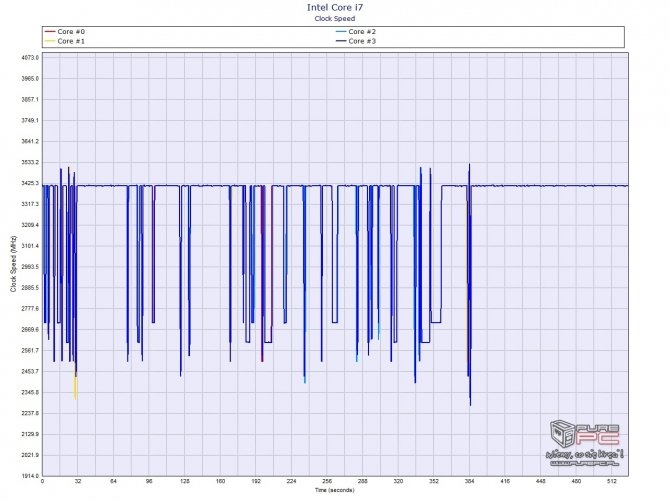Click the 3209.4 y-axis value
The image size is (670, 502).
click(x=30, y=225)
